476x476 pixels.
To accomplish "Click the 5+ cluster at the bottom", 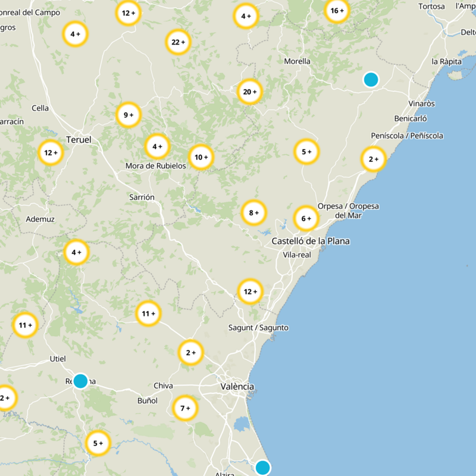I will pos(97,443).
